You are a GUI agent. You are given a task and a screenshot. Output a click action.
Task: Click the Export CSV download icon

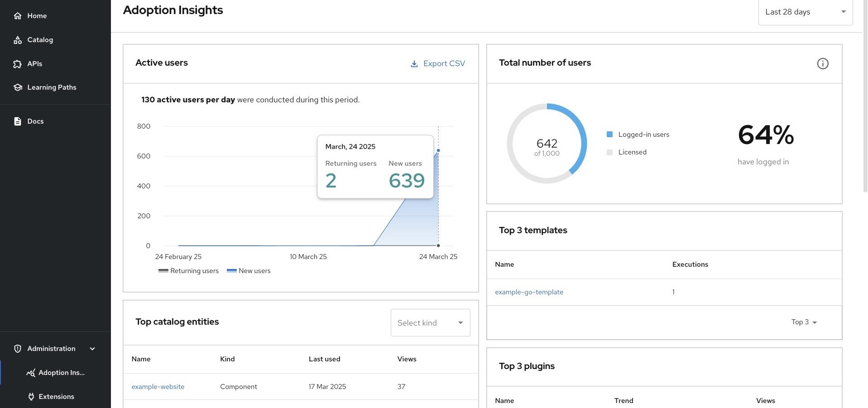[x=413, y=63]
